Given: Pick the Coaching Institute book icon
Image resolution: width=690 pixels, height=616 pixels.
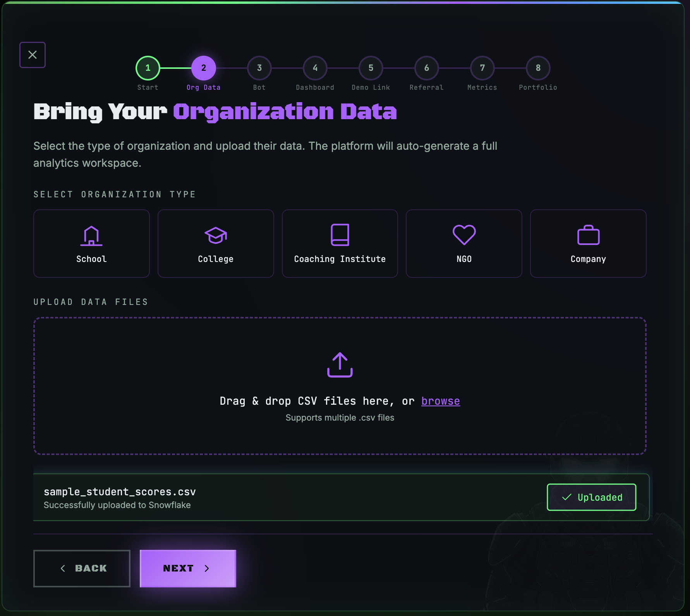Looking at the screenshot, I should (340, 235).
